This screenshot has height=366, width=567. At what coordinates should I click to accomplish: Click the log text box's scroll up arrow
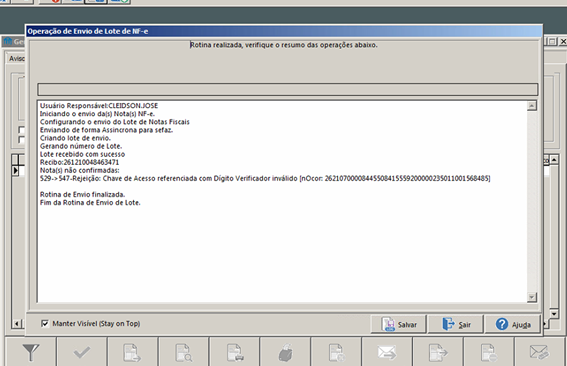point(532,106)
